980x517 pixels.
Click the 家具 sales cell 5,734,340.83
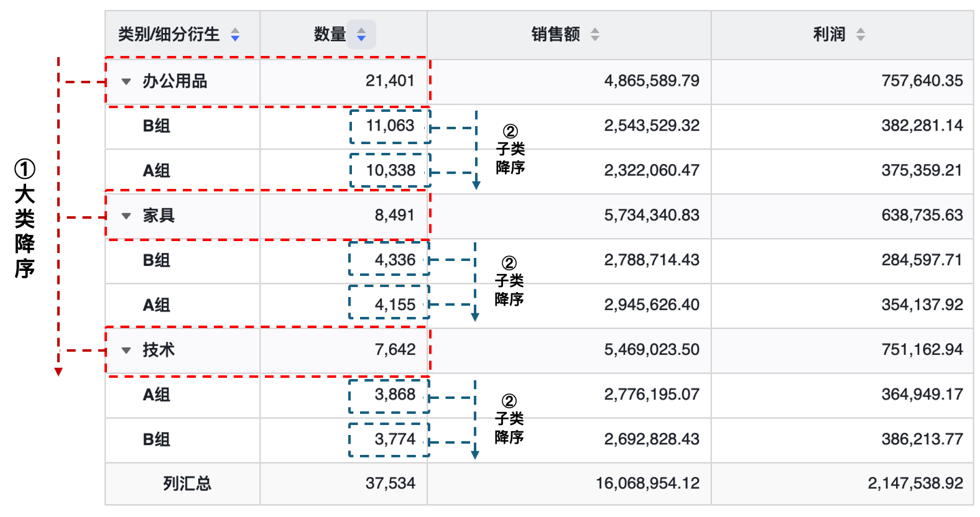(651, 215)
